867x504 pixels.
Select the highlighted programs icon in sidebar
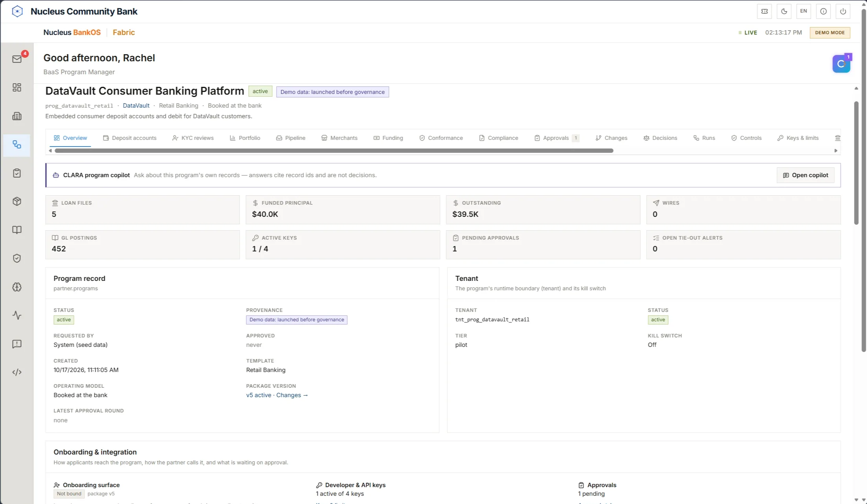point(17,145)
